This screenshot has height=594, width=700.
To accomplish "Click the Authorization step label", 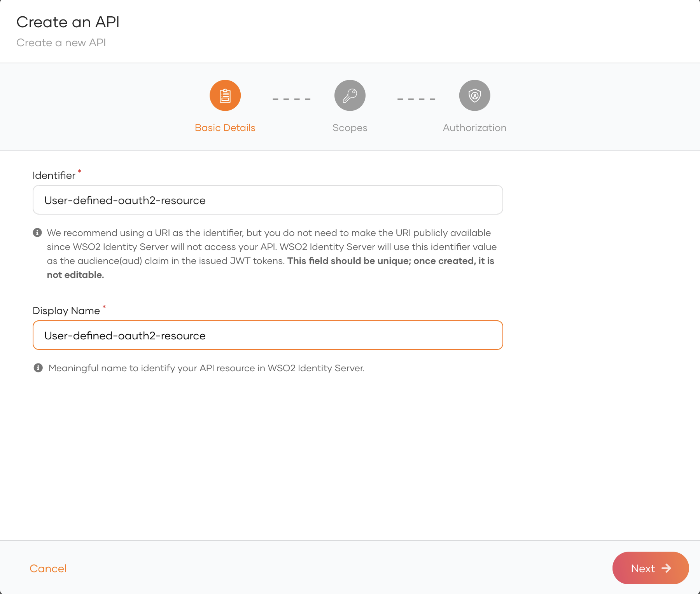I will [474, 128].
